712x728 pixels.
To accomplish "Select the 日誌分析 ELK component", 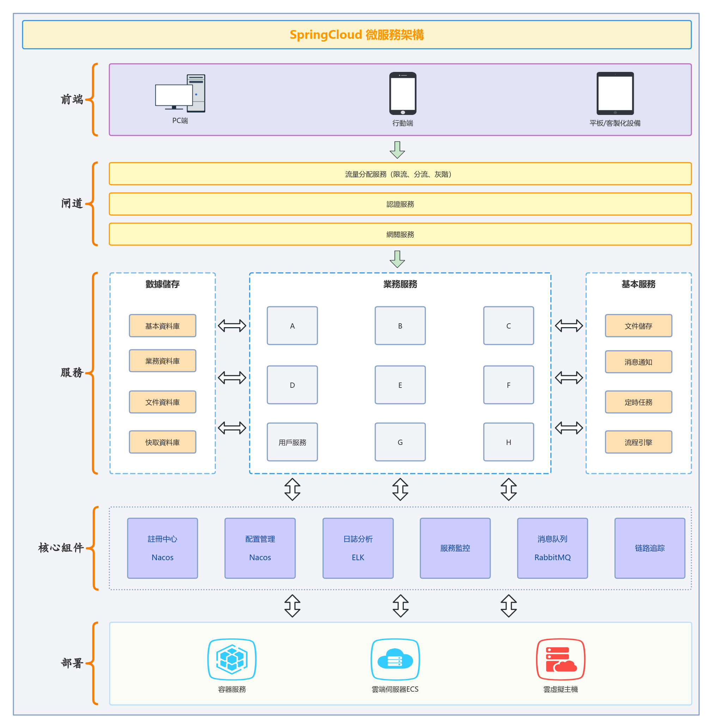I will click(358, 548).
